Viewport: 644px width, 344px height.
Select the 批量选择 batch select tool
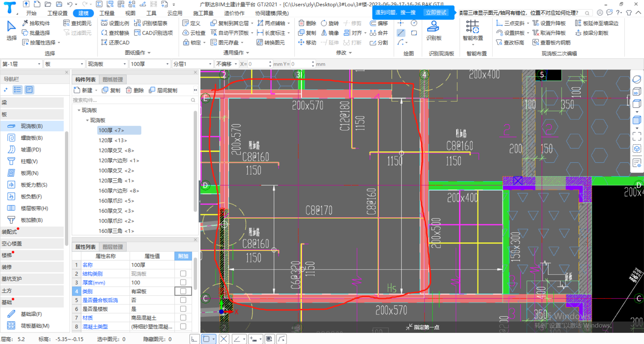[36, 33]
